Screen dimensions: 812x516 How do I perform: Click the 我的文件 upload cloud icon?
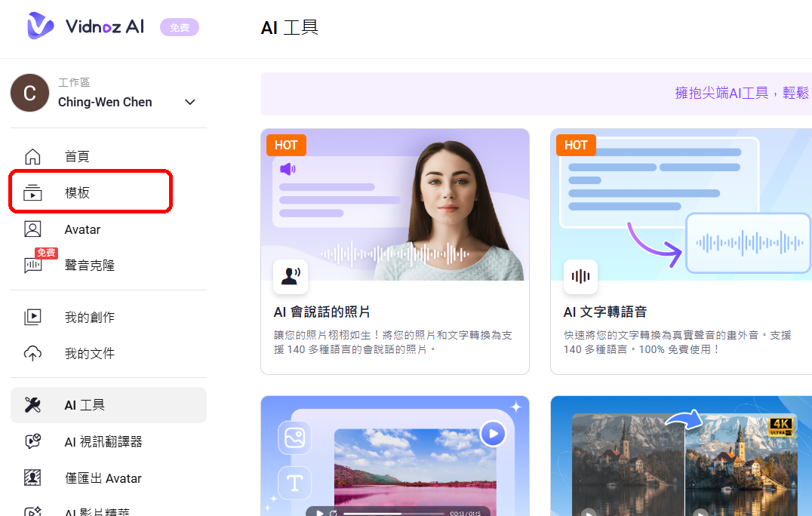click(32, 354)
